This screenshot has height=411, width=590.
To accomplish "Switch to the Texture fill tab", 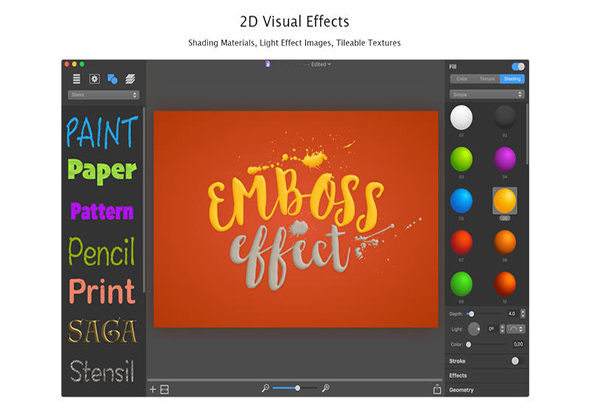I will tap(487, 79).
